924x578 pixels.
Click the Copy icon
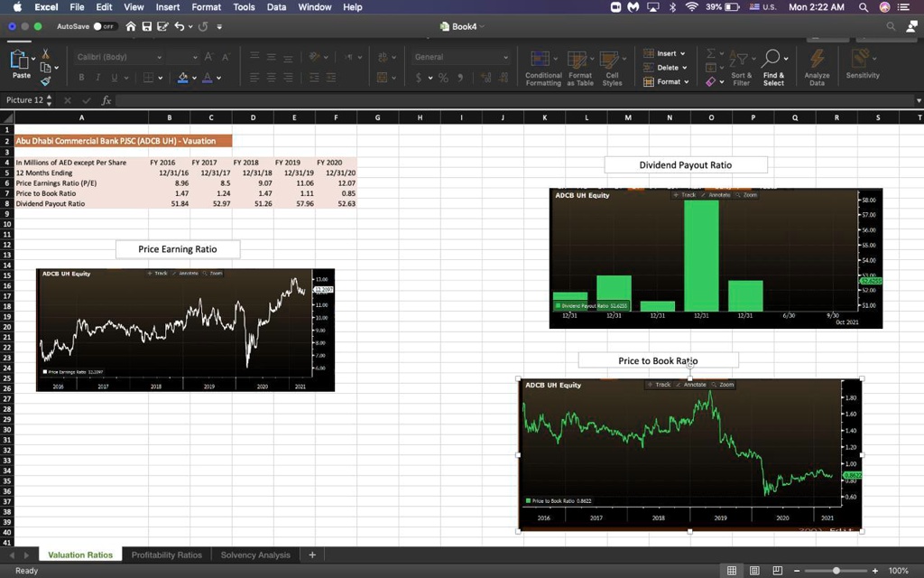point(45,68)
